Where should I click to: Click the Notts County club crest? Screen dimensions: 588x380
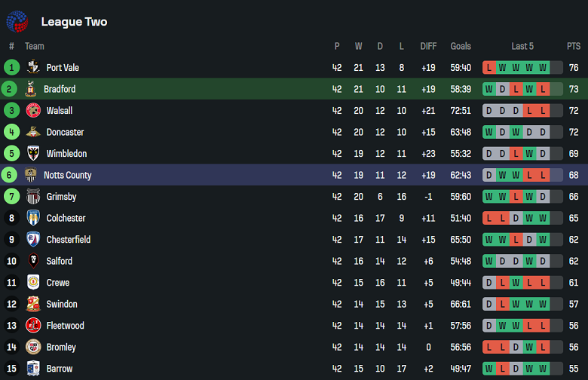point(31,176)
